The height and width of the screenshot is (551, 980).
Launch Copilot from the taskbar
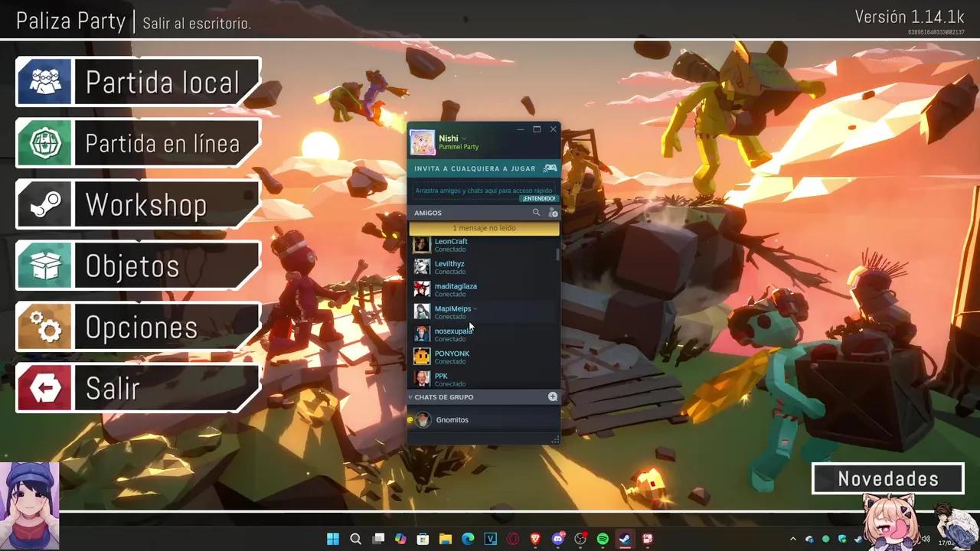[x=400, y=539]
